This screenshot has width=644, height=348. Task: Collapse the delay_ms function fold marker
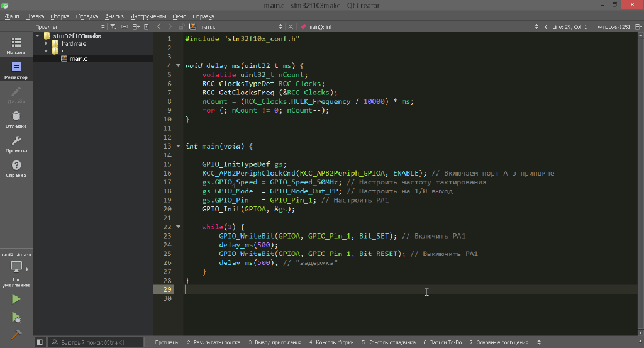click(x=179, y=65)
